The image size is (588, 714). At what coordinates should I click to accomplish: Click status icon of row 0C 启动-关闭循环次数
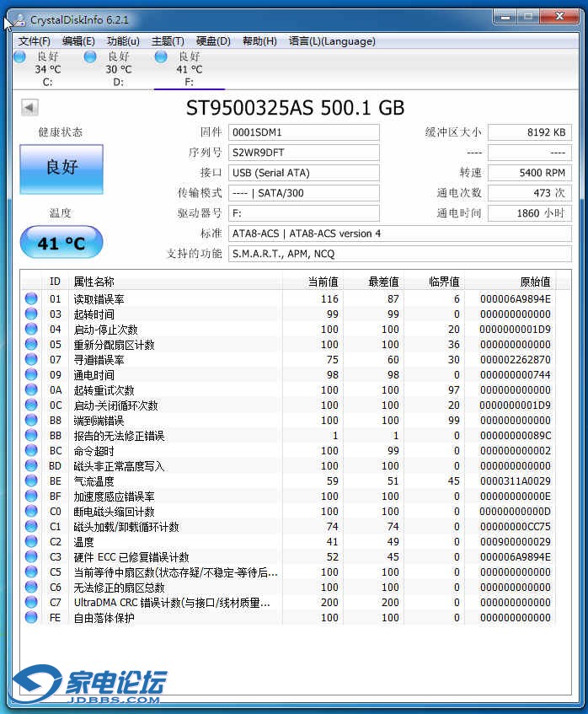31,405
